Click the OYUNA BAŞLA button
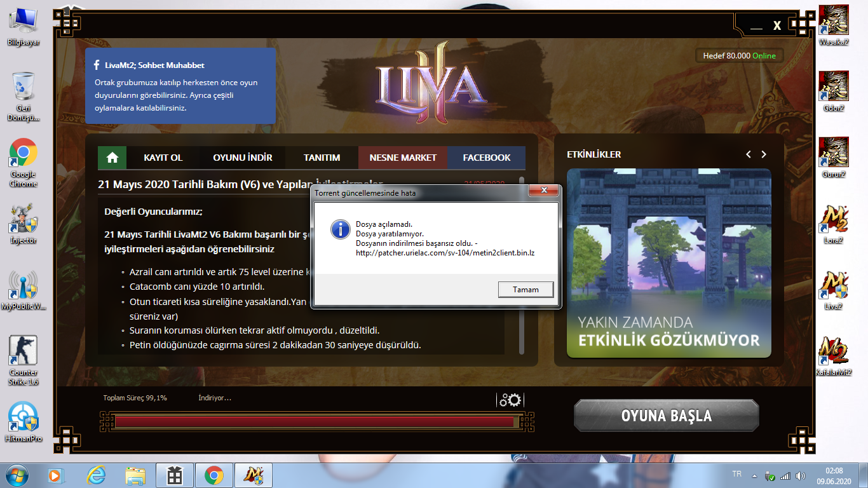This screenshot has height=488, width=868. (666, 416)
